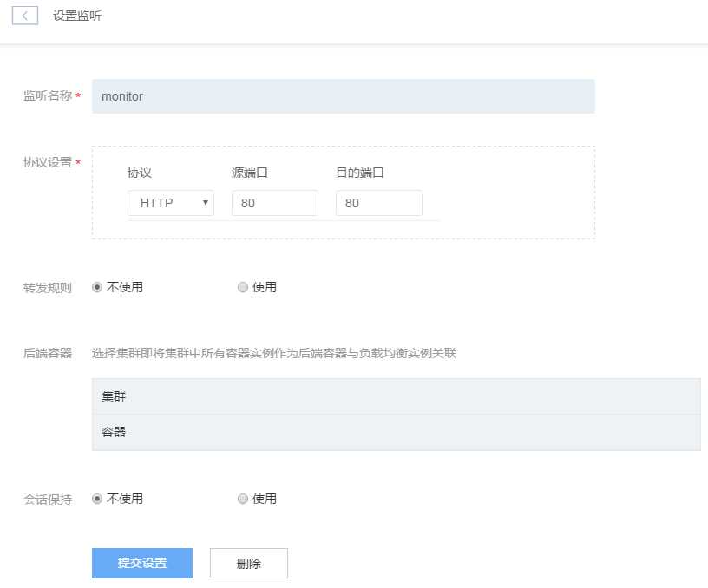Focus the 监听名称 input containing monitor
Viewport: 708px width, 588px height.
pyautogui.click(x=343, y=96)
